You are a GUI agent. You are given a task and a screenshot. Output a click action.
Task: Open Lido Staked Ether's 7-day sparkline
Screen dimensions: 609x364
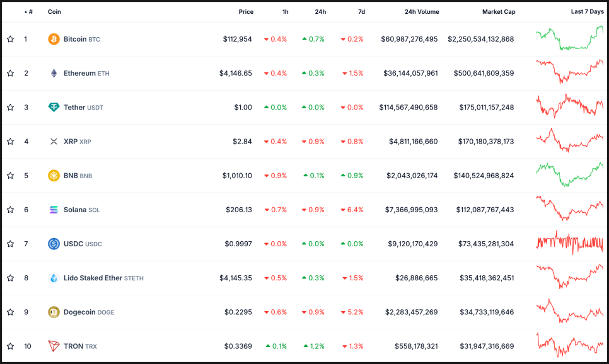(570, 276)
